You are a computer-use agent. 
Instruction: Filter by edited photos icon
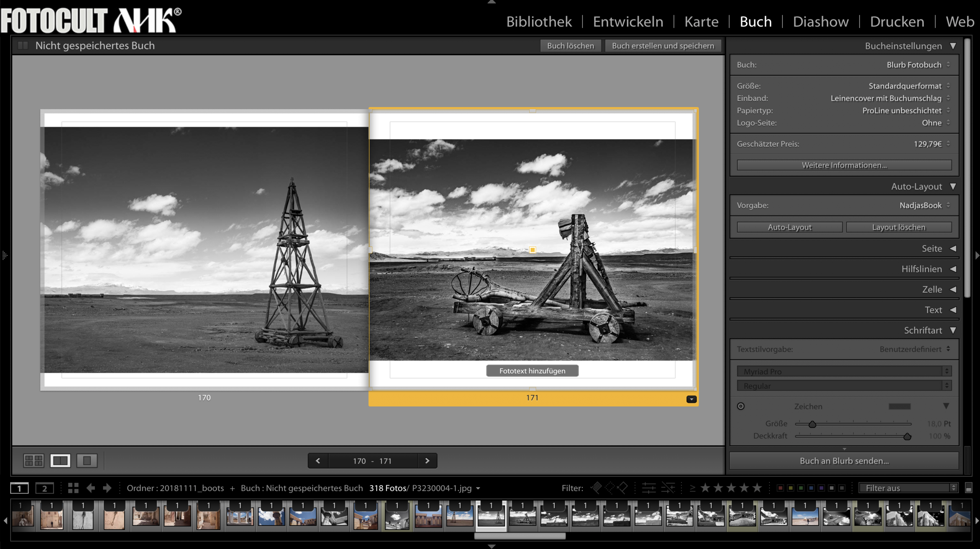pos(649,488)
